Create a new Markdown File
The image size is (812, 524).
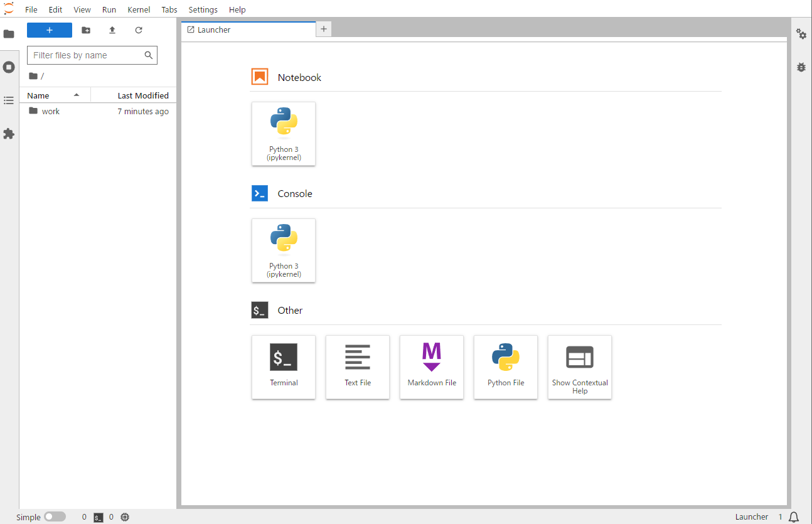tap(432, 367)
